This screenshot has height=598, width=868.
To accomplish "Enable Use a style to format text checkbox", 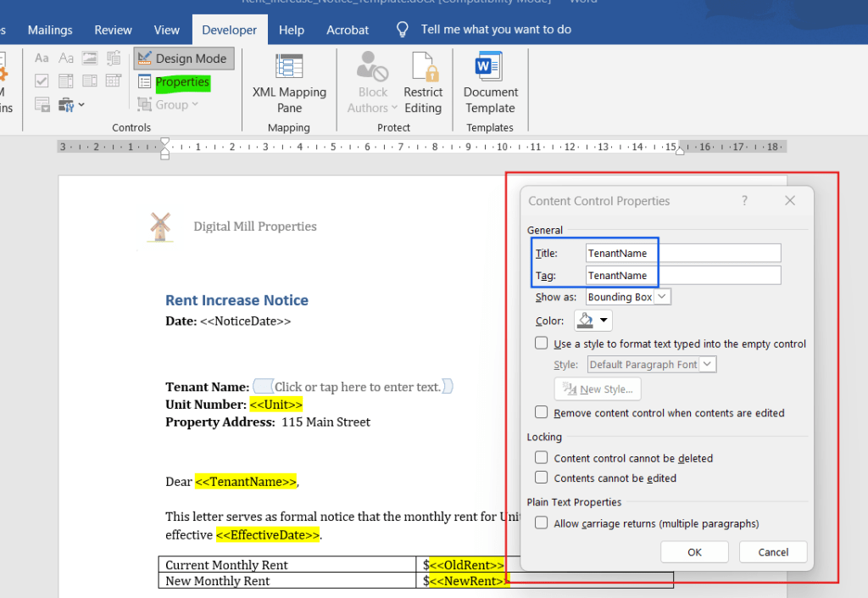I will 542,344.
